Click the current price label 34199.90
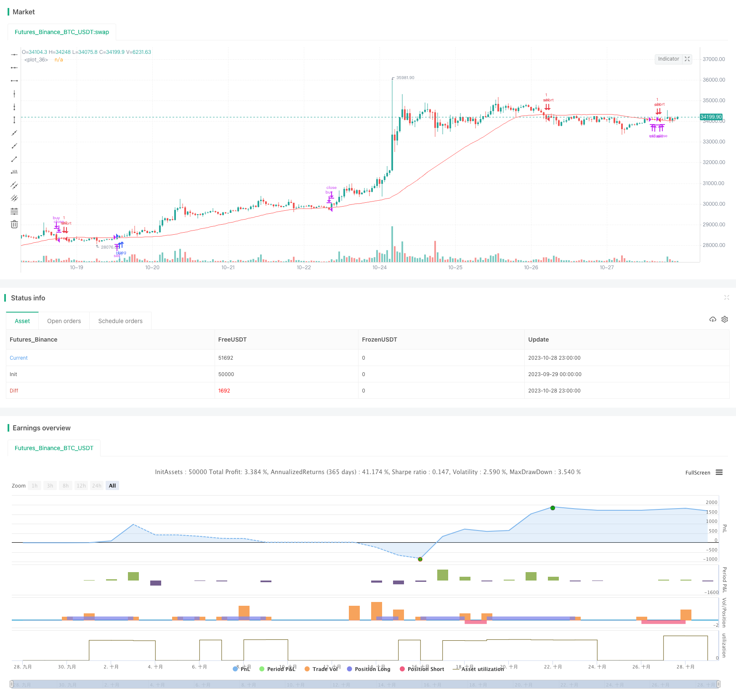This screenshot has height=700, width=736. pyautogui.click(x=711, y=117)
